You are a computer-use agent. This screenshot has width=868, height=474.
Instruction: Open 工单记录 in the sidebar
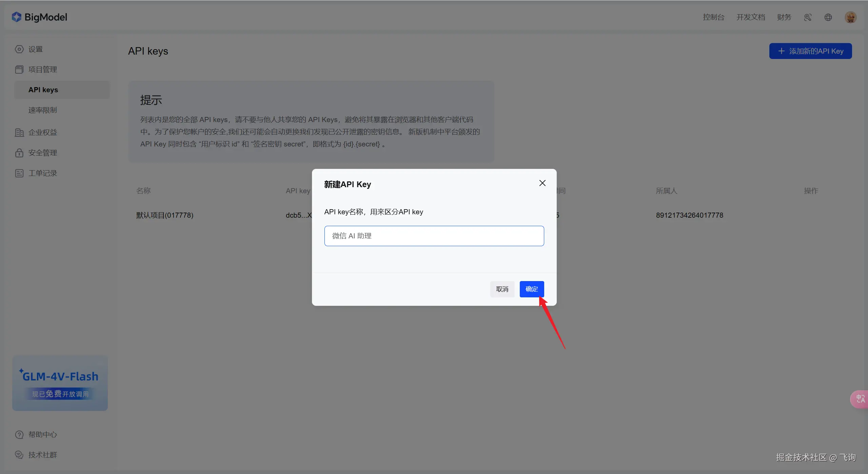coord(42,173)
